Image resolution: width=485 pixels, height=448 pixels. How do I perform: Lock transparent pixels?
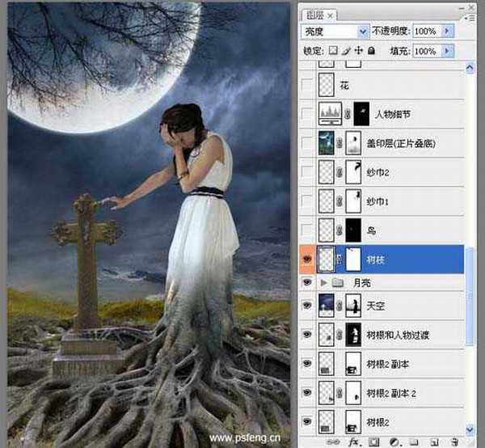[333, 51]
